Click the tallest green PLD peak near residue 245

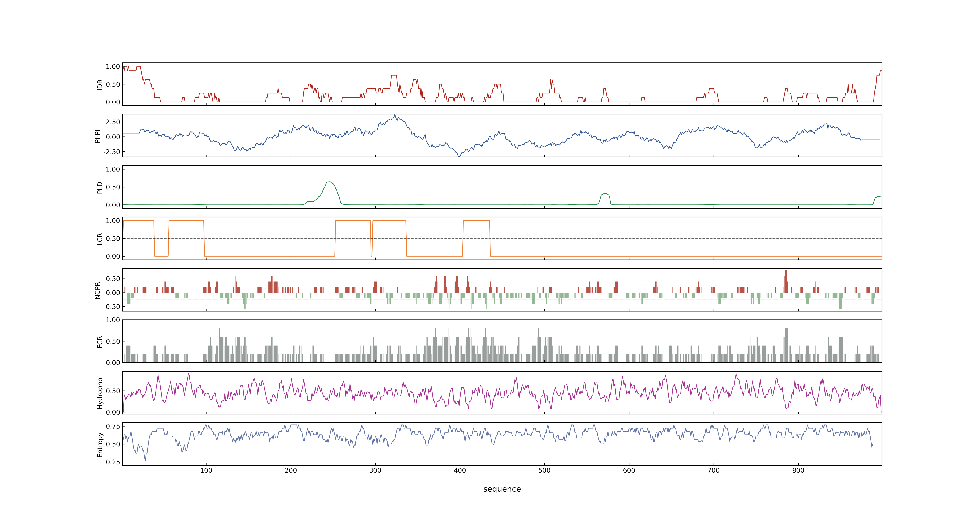pyautogui.click(x=329, y=182)
